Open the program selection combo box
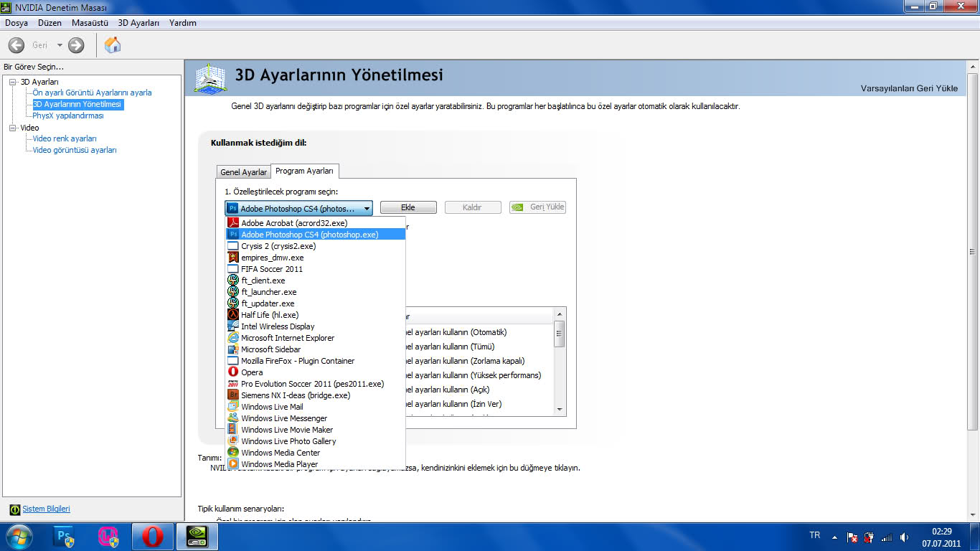The image size is (980, 551). pos(299,208)
